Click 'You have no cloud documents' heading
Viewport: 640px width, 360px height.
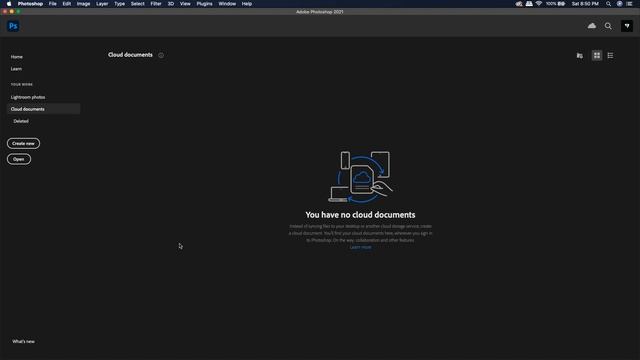click(x=360, y=215)
